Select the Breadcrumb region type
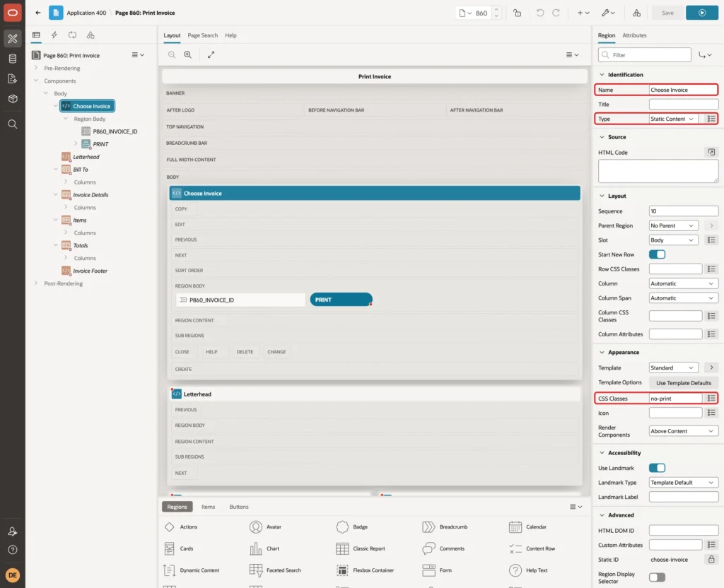 [445, 527]
